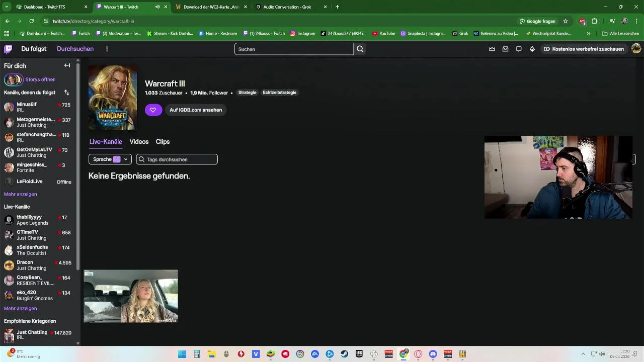The image size is (644, 362).
Task: Mute the Warcraft III tab audio
Action: tap(157, 7)
